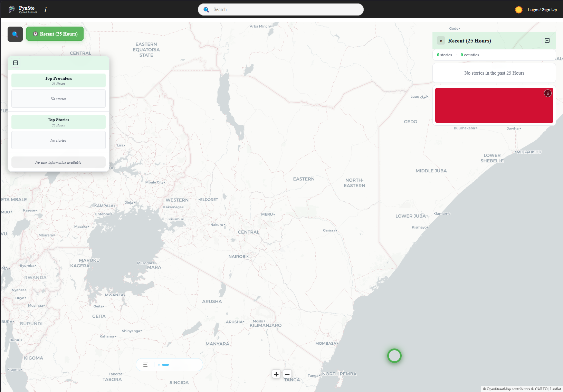Open the CARTO attribution link

541,389
